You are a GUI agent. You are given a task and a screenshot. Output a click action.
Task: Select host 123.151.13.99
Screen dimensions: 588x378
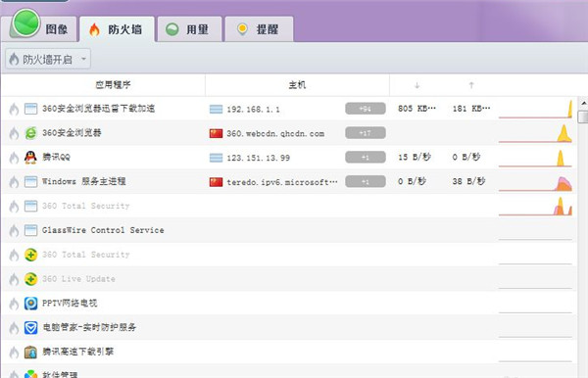tap(259, 158)
